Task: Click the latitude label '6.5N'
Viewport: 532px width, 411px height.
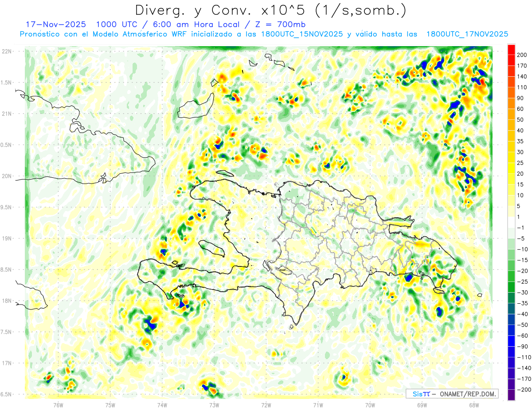Action: coord(7,395)
